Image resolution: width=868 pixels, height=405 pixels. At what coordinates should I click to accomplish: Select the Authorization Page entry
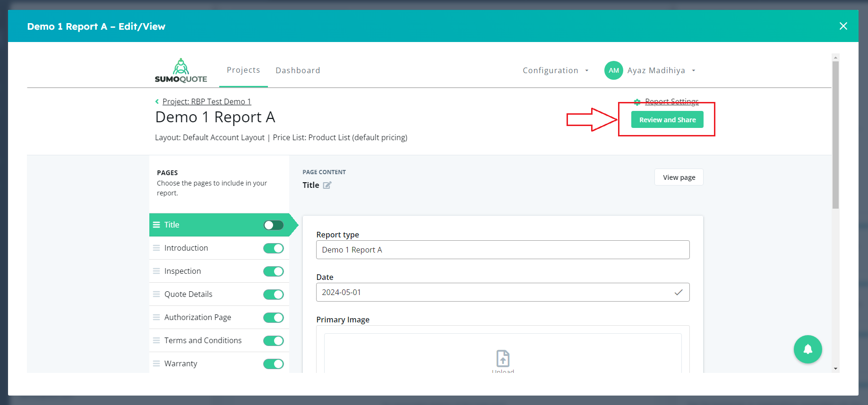click(219, 317)
